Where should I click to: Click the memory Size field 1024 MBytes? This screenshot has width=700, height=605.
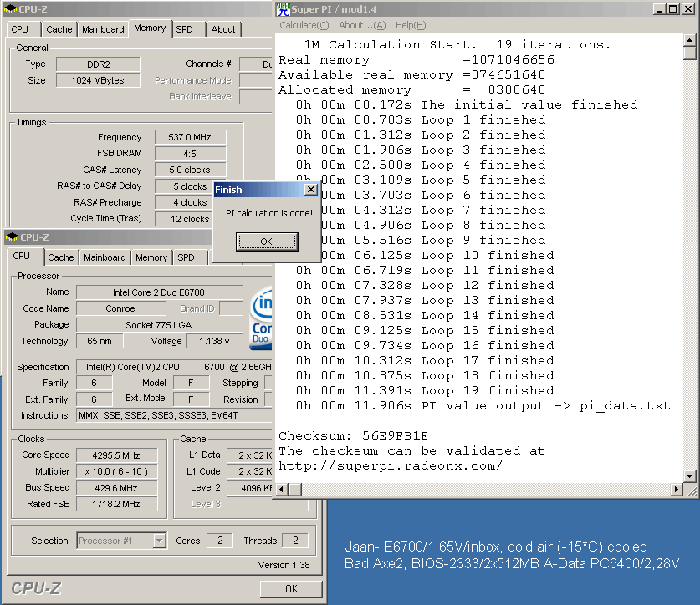click(x=98, y=81)
